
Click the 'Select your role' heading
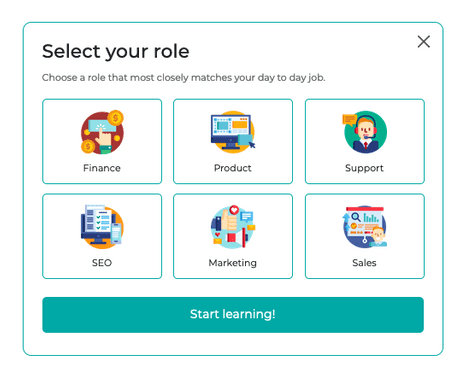pyautogui.click(x=116, y=52)
